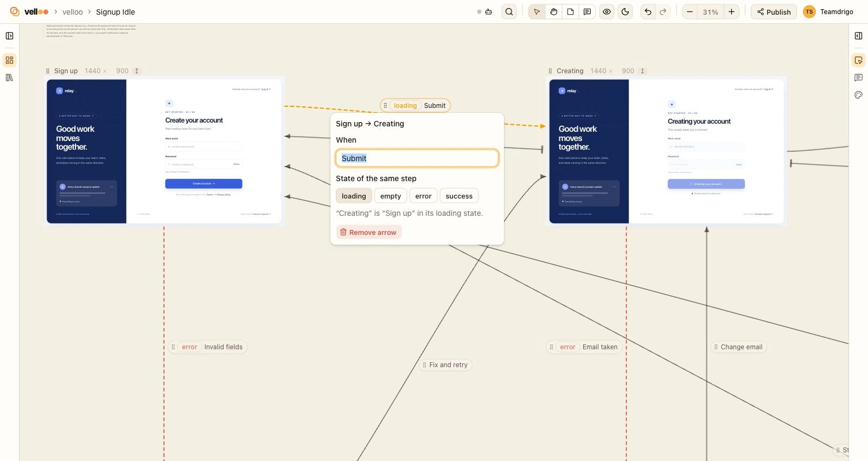Edit Sign up frame width 1440
The image size is (868, 461).
(x=92, y=71)
